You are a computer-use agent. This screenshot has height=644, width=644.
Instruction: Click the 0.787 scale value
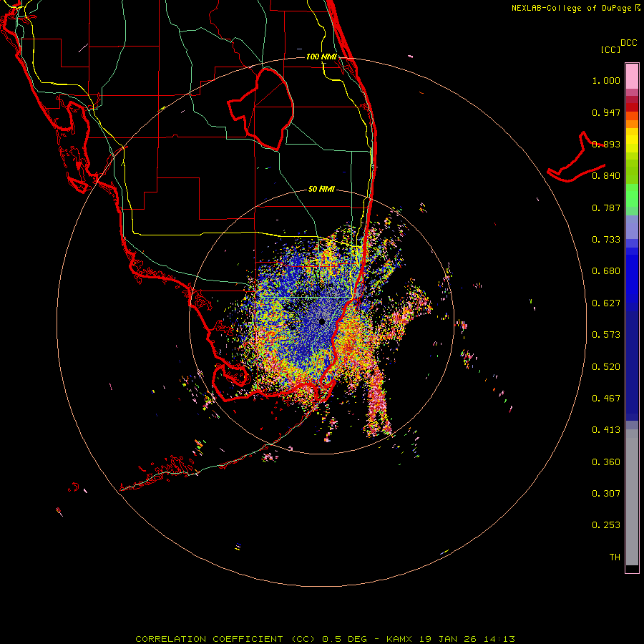point(606,208)
